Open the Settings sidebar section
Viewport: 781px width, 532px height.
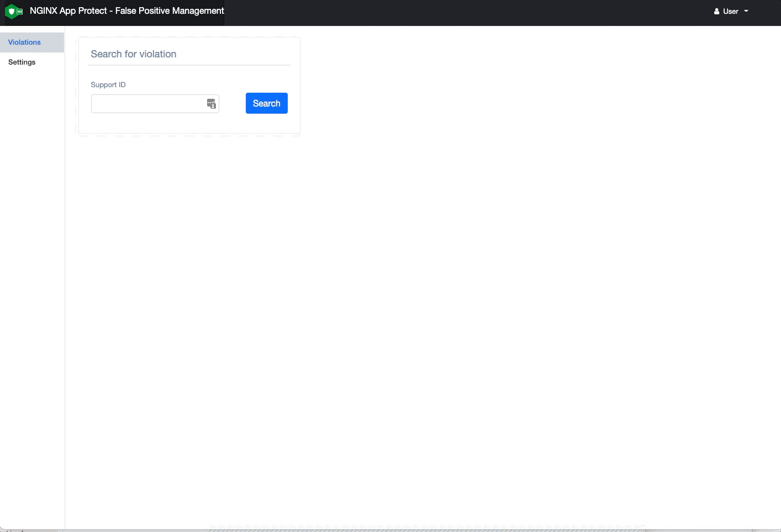[32, 62]
